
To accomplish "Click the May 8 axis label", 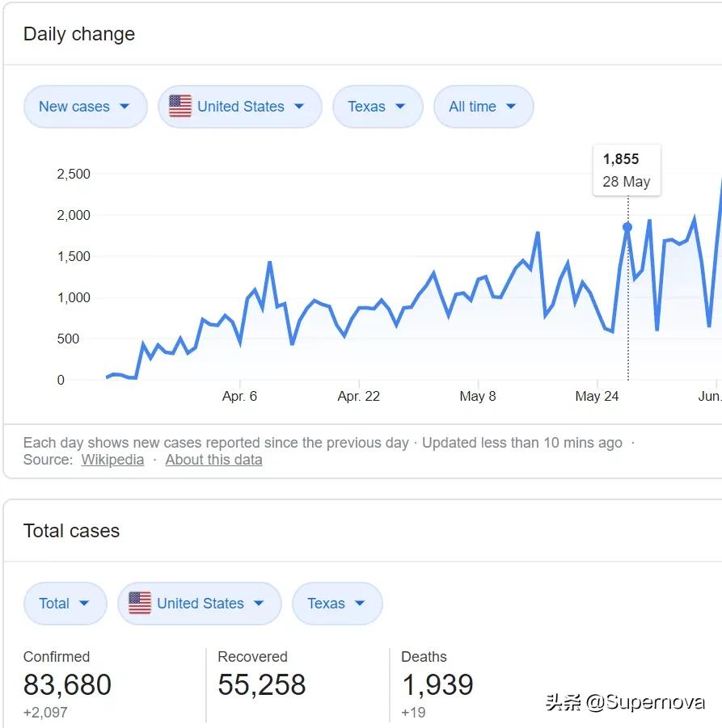I will click(x=477, y=396).
